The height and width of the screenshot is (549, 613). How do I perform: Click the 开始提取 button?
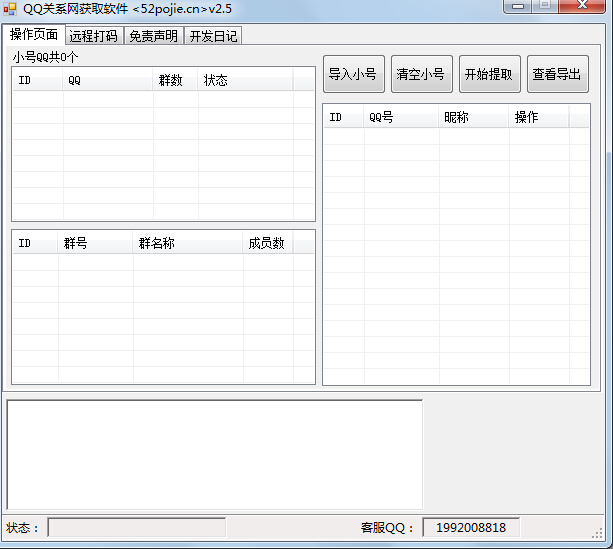(490, 74)
